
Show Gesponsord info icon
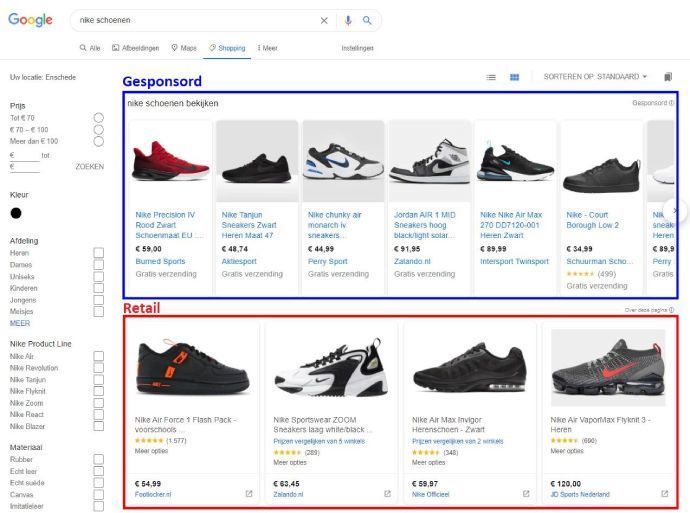672,103
